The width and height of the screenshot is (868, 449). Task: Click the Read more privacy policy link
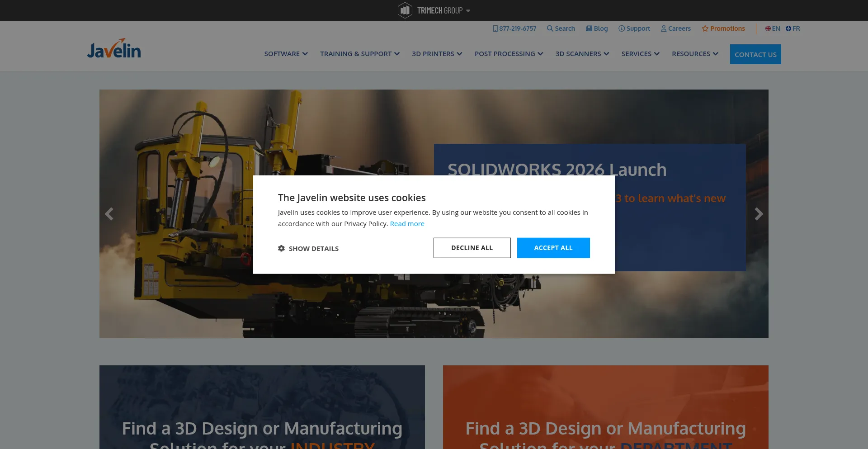(407, 224)
